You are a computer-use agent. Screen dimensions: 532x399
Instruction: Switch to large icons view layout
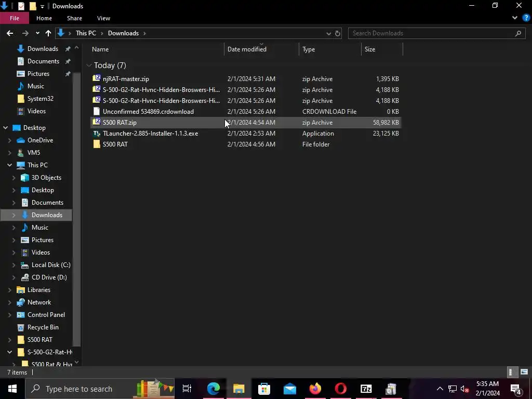point(524,372)
